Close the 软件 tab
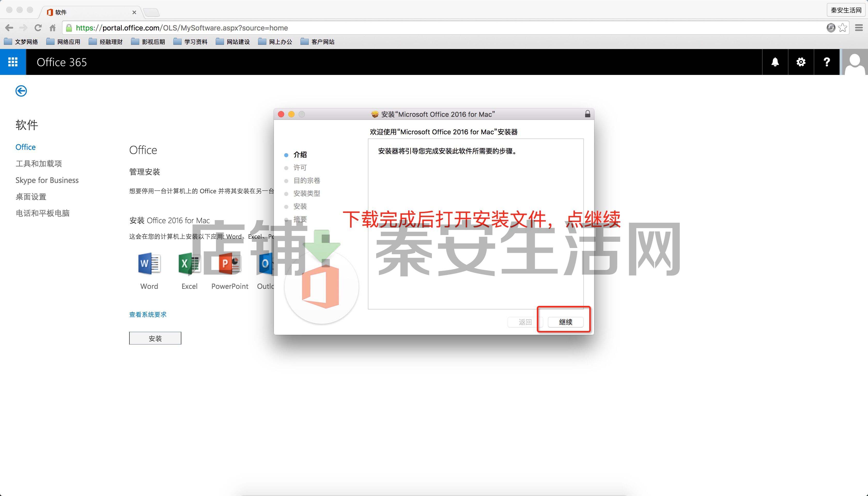The height and width of the screenshot is (496, 868). click(134, 12)
